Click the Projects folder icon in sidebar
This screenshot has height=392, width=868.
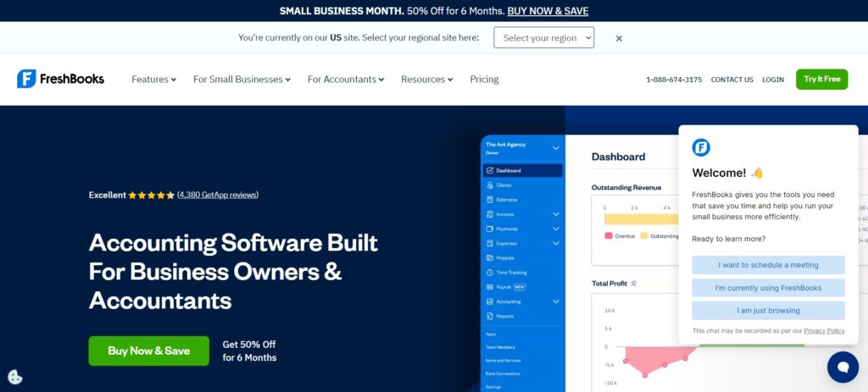coord(489,257)
